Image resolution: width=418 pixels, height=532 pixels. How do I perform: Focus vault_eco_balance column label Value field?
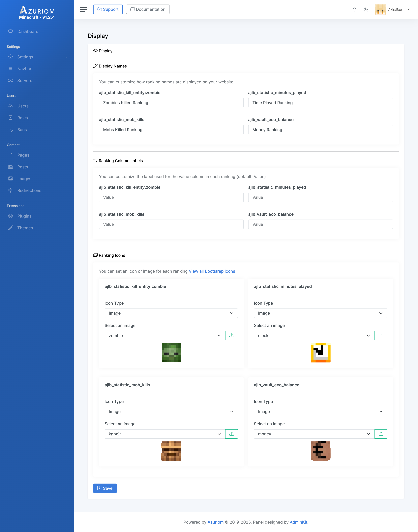click(x=320, y=224)
